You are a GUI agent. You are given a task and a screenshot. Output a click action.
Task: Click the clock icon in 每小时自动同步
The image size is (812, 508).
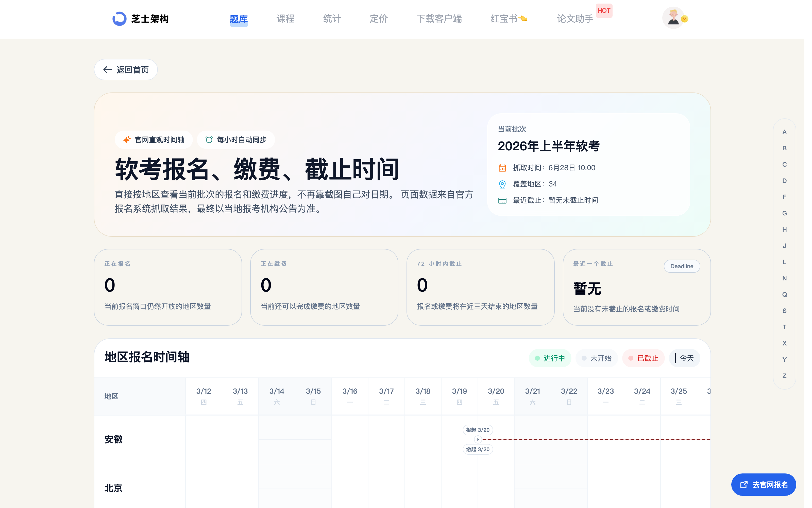[x=209, y=140]
